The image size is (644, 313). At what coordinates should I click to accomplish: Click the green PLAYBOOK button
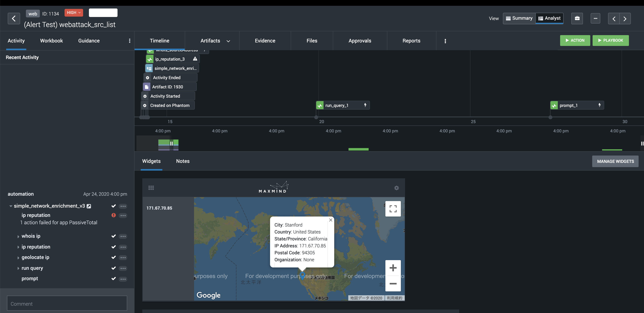click(x=611, y=41)
